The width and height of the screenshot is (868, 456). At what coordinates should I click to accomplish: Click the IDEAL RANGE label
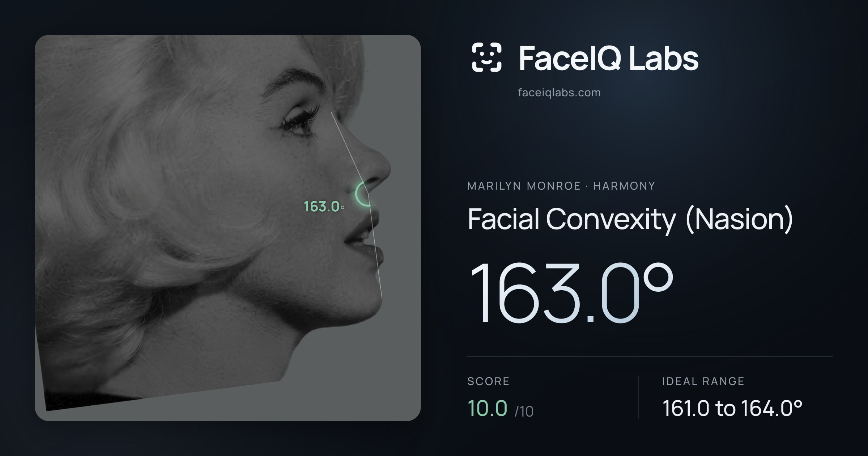point(703,381)
